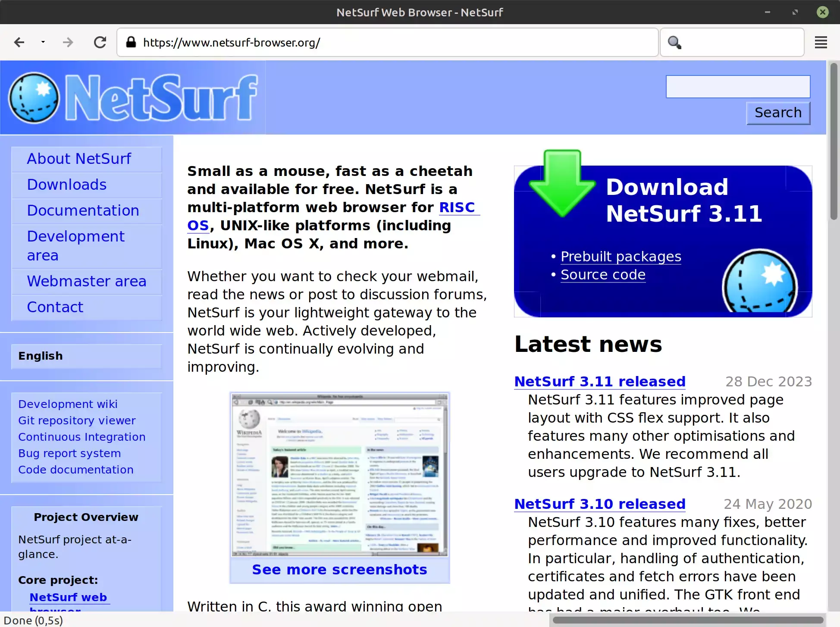The image size is (840, 627).
Task: Click the URL address bar
Action: pos(387,42)
